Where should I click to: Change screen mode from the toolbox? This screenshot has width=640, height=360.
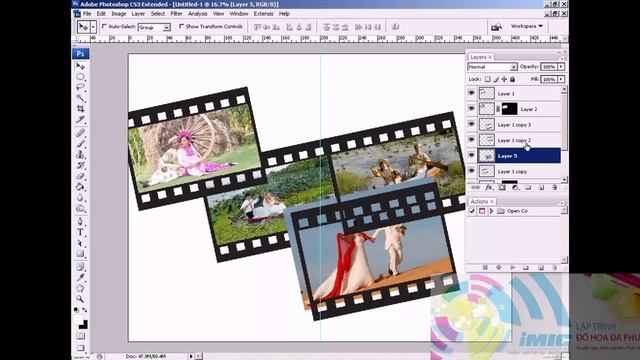pos(80,348)
